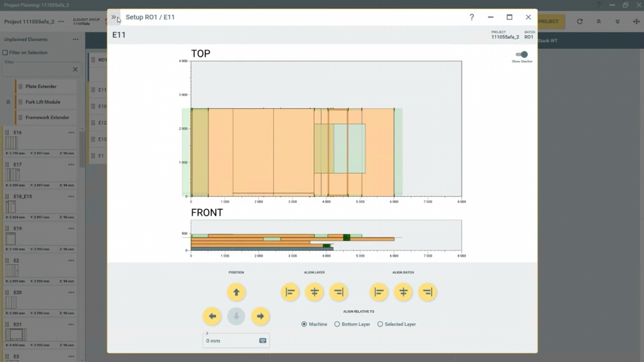
Task: Move position left with the left arrow button
Action: click(x=212, y=317)
